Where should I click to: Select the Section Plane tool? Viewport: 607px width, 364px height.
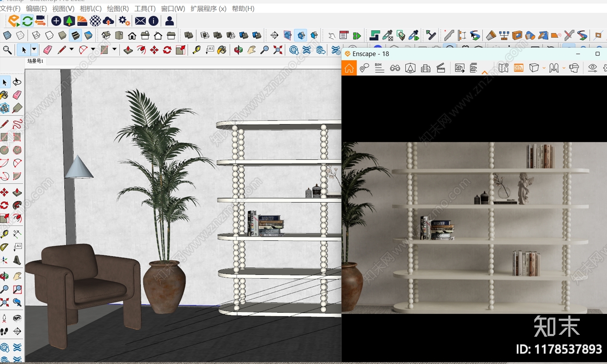(274, 36)
